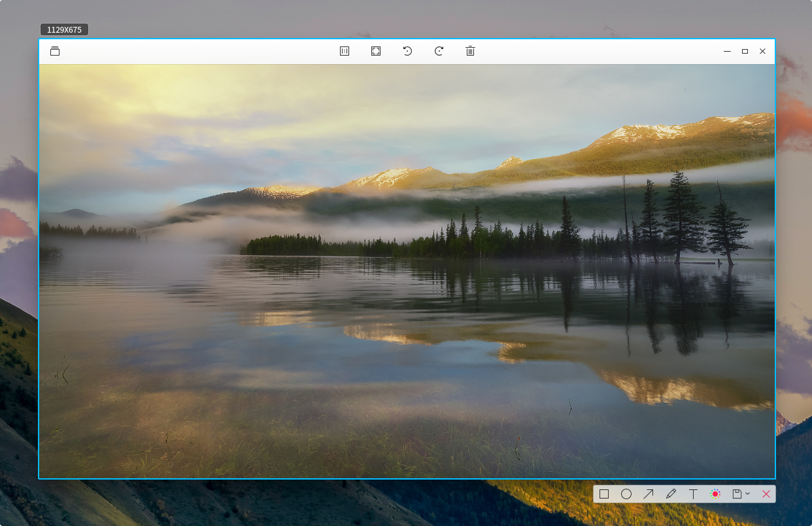Click the displayed lake landscape photo
The width and height of the screenshot is (812, 526).
coord(407,271)
